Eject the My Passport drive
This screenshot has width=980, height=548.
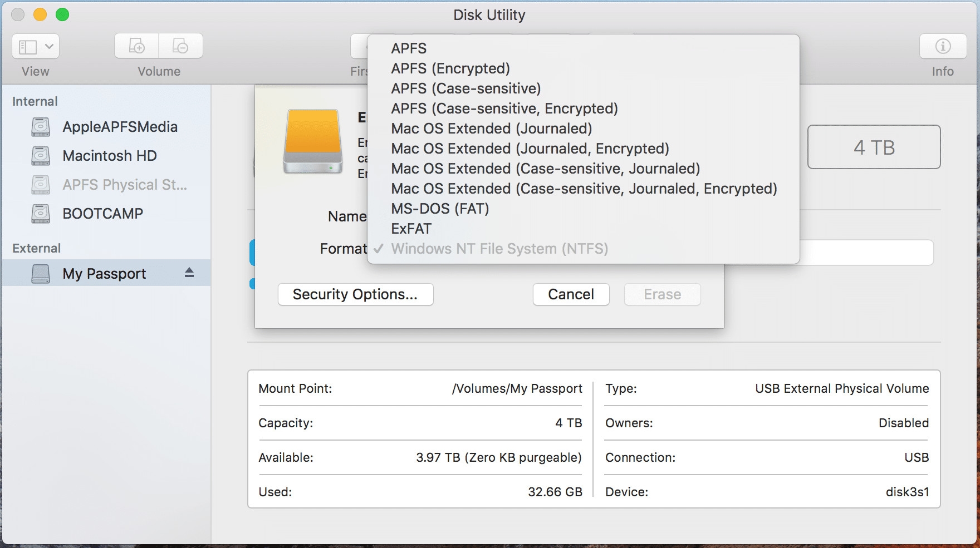pos(189,273)
